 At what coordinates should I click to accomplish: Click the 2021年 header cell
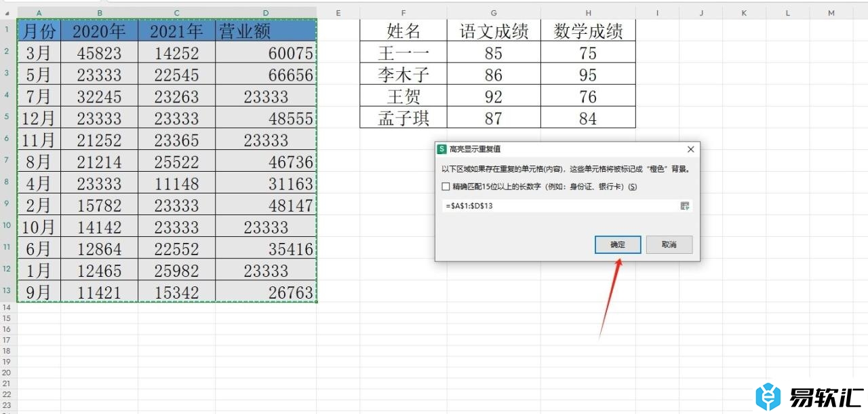tap(177, 31)
